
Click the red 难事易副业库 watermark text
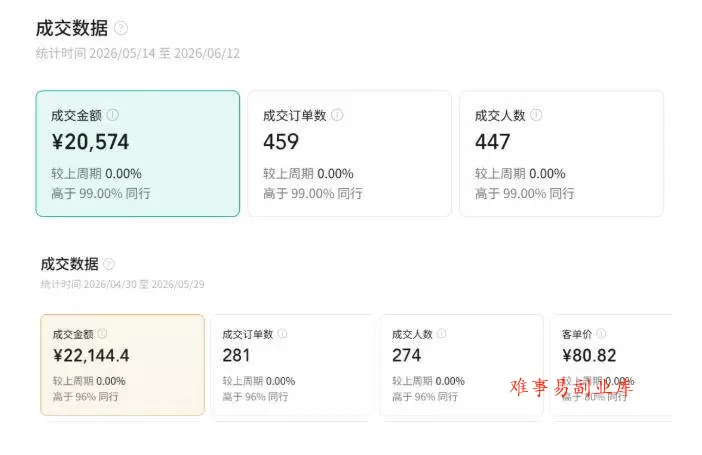pyautogui.click(x=572, y=387)
